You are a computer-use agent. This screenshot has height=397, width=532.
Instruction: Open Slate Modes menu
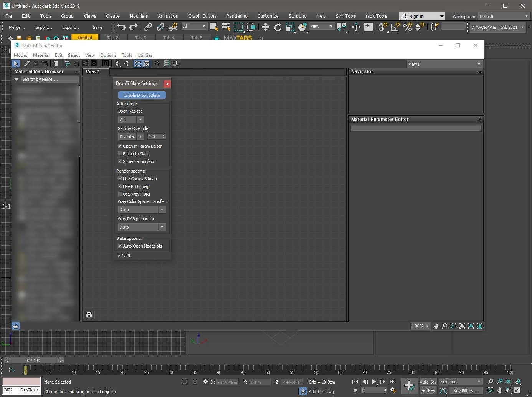[21, 55]
